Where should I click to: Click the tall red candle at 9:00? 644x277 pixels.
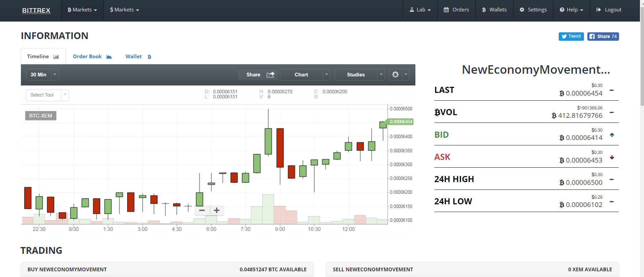point(280,148)
